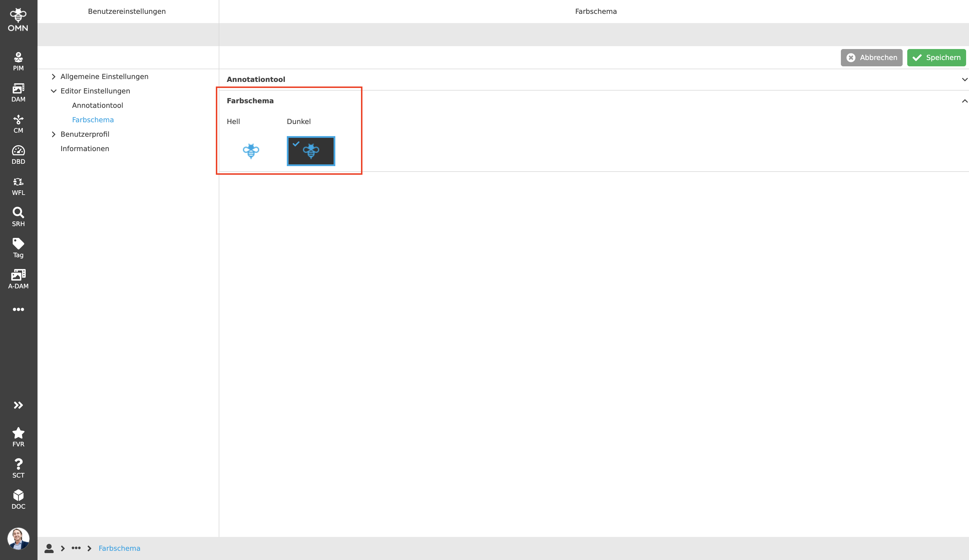Click the Abbrechen button
Viewport: 969px width, 560px height.
point(871,58)
